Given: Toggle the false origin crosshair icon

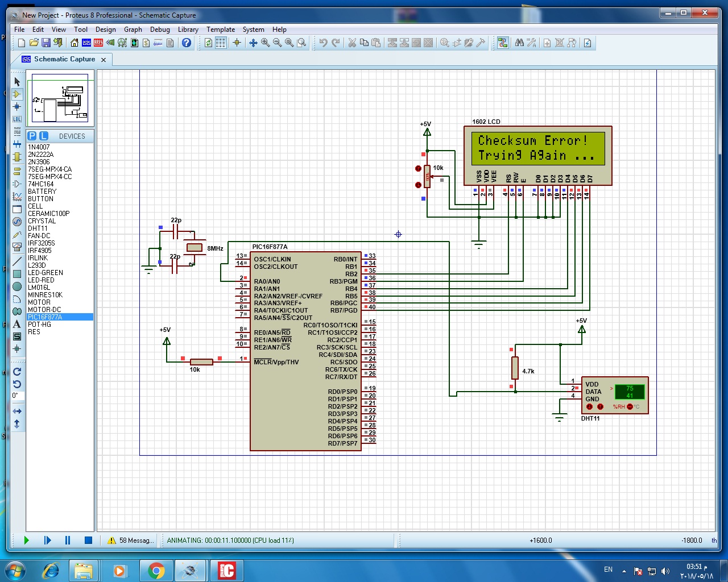Looking at the screenshot, I should click(x=237, y=43).
